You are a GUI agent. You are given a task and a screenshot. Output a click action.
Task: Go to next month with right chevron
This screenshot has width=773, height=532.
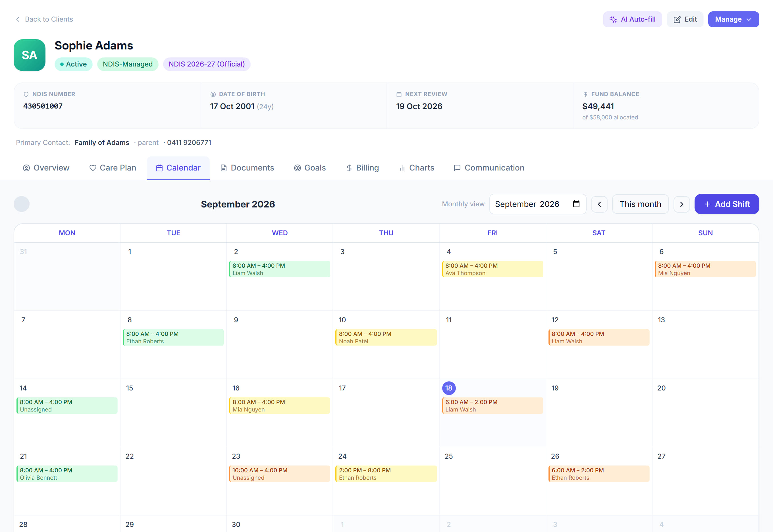pyautogui.click(x=681, y=204)
